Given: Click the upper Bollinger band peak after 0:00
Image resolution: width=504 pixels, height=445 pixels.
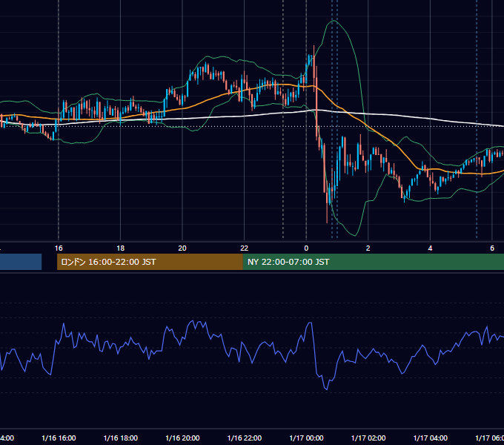Looking at the screenshot, I should point(334,21).
